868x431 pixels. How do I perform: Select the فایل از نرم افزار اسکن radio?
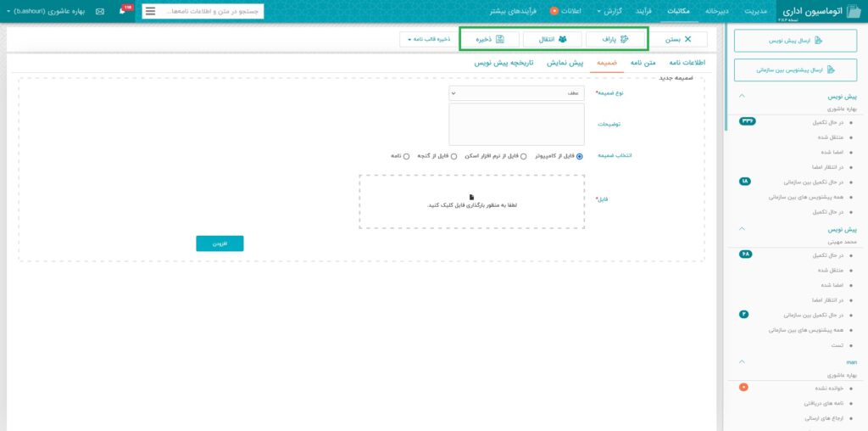point(524,156)
